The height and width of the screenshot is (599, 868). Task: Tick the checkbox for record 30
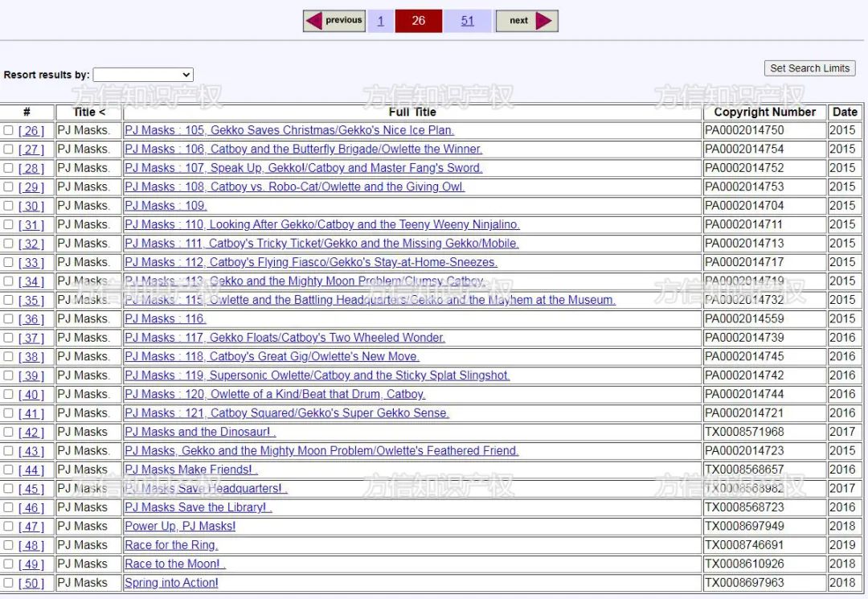pos(8,205)
